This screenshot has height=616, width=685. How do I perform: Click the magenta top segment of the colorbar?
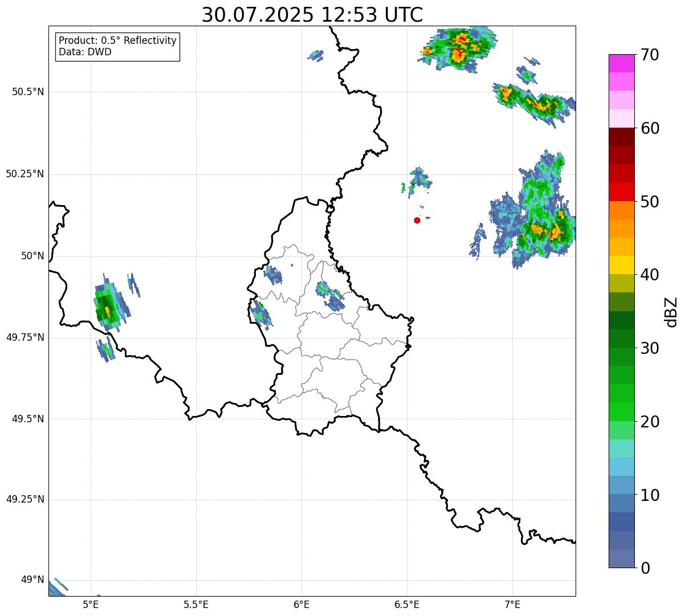point(622,63)
